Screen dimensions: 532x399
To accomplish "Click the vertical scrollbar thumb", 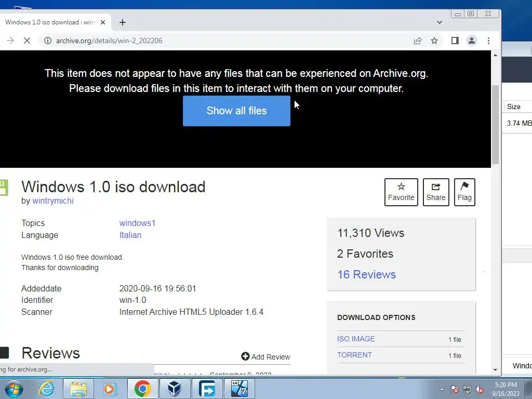I will pyautogui.click(x=495, y=125).
